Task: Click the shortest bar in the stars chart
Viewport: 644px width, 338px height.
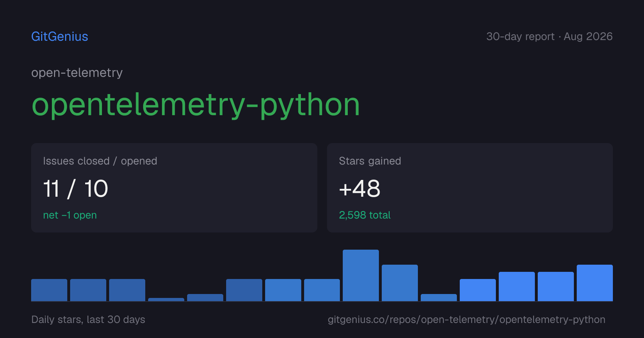Action: pos(166,299)
